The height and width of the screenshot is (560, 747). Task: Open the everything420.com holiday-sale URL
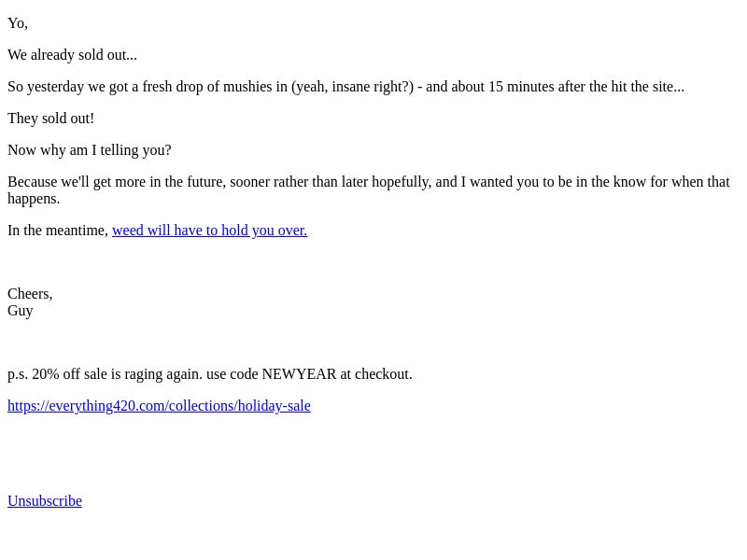coord(159,406)
